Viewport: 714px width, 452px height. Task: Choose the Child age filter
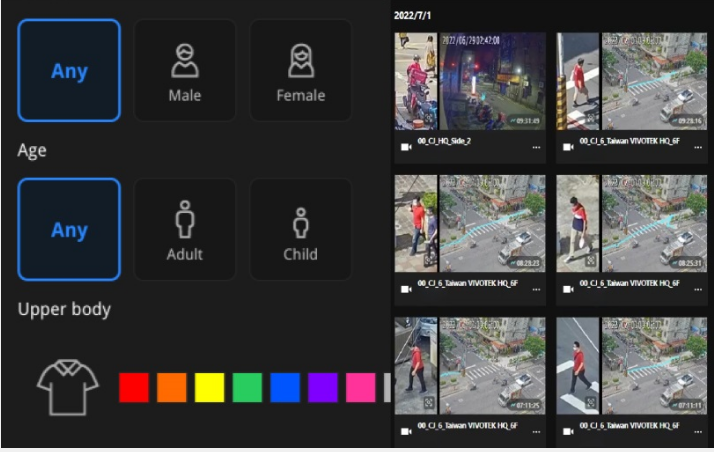pos(300,229)
